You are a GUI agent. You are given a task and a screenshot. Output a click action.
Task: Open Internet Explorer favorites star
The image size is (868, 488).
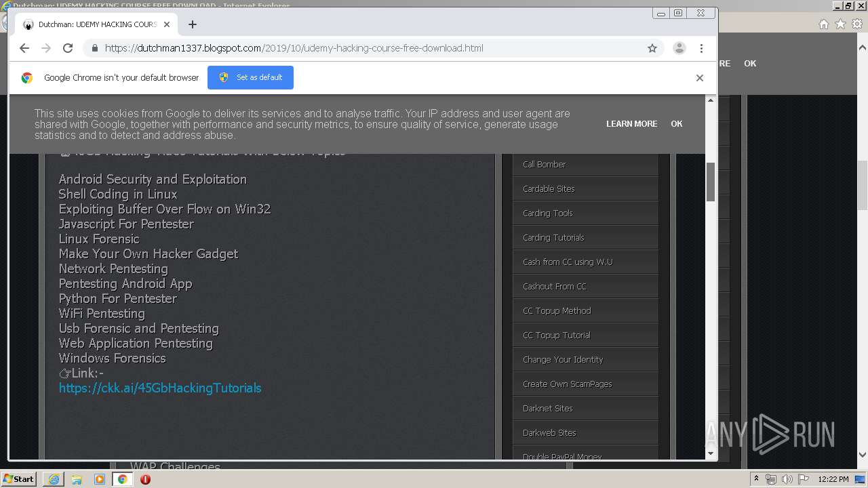point(840,24)
